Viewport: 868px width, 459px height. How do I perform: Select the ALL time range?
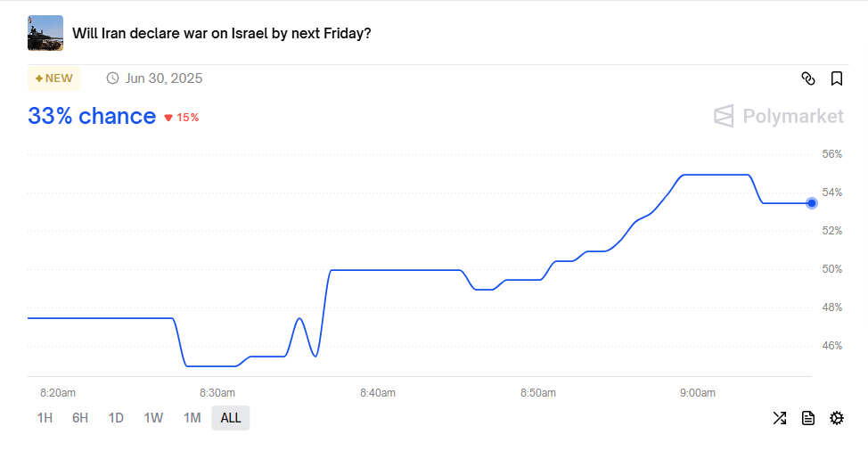coord(231,418)
